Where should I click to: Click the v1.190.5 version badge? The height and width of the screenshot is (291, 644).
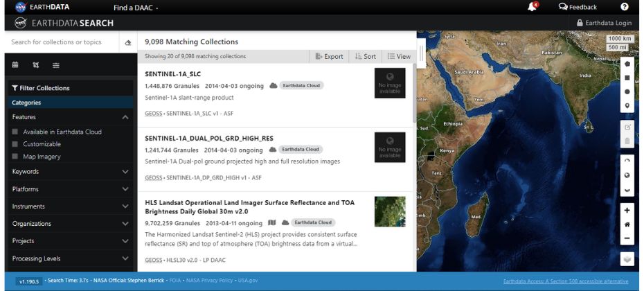[29, 281]
